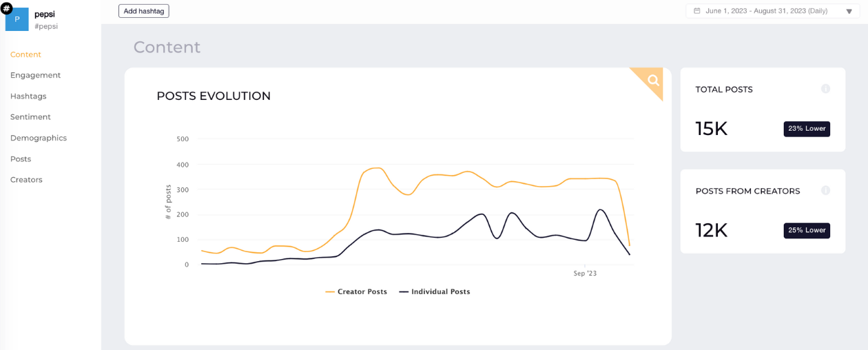Expand the date range dropdown arrow
Screen dimensions: 868x350
(849, 12)
